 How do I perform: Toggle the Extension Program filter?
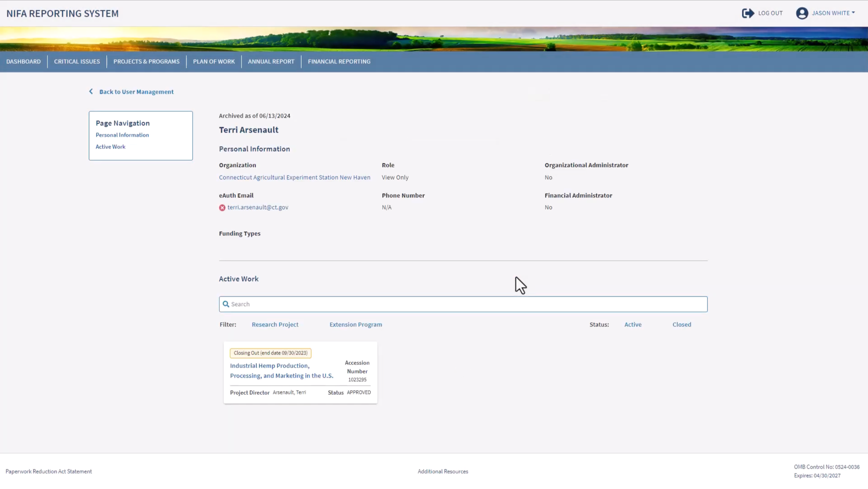coord(356,324)
